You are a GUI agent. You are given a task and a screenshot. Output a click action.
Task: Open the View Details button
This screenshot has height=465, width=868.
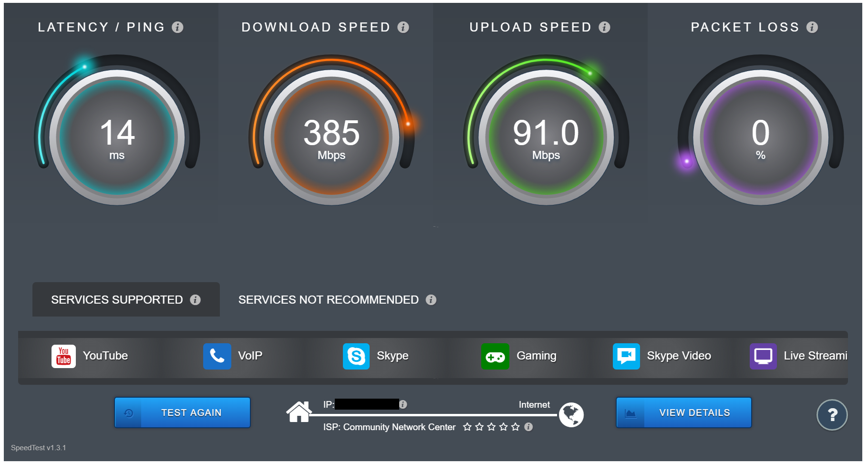click(x=684, y=412)
